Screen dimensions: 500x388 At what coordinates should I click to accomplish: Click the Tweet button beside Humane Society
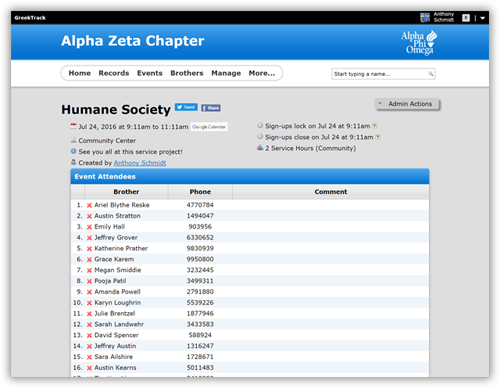186,107
